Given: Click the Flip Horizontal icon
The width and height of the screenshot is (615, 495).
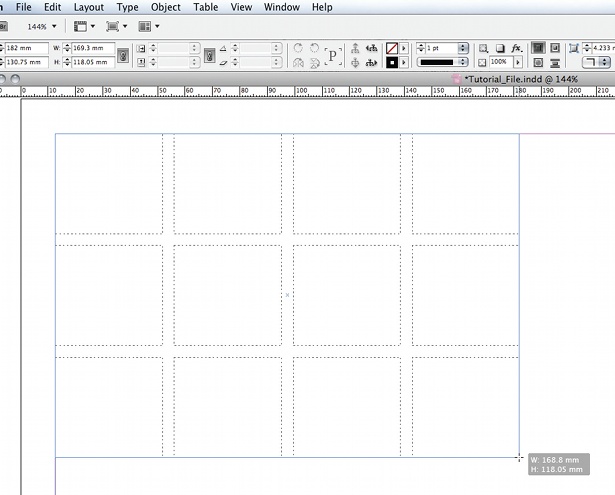Looking at the screenshot, I should [x=298, y=63].
